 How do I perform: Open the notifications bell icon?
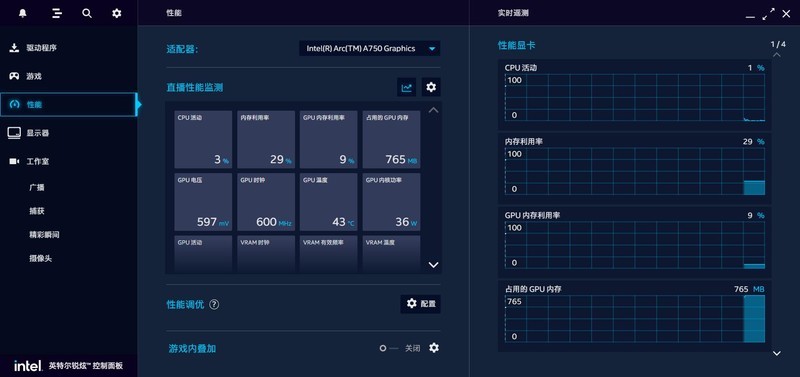pos(22,13)
